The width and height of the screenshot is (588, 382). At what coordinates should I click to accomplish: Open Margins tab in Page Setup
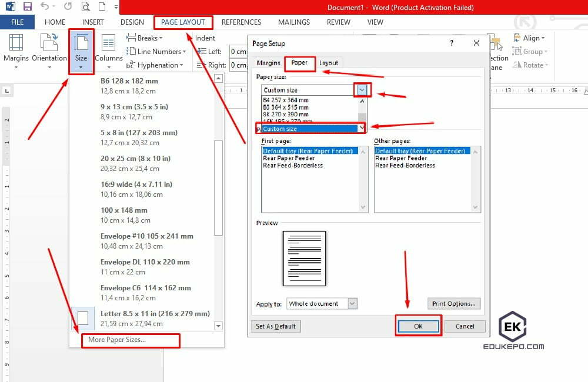(x=268, y=63)
